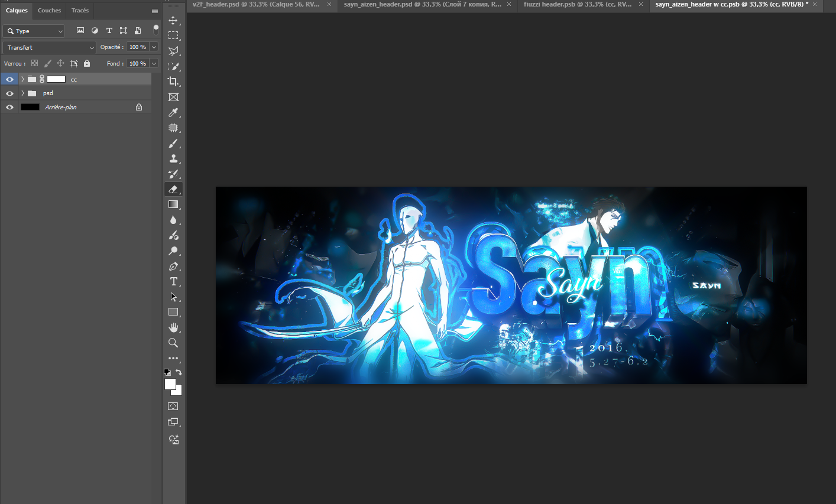Toggle Quick Mask mode
The width and height of the screenshot is (836, 504).
click(173, 407)
